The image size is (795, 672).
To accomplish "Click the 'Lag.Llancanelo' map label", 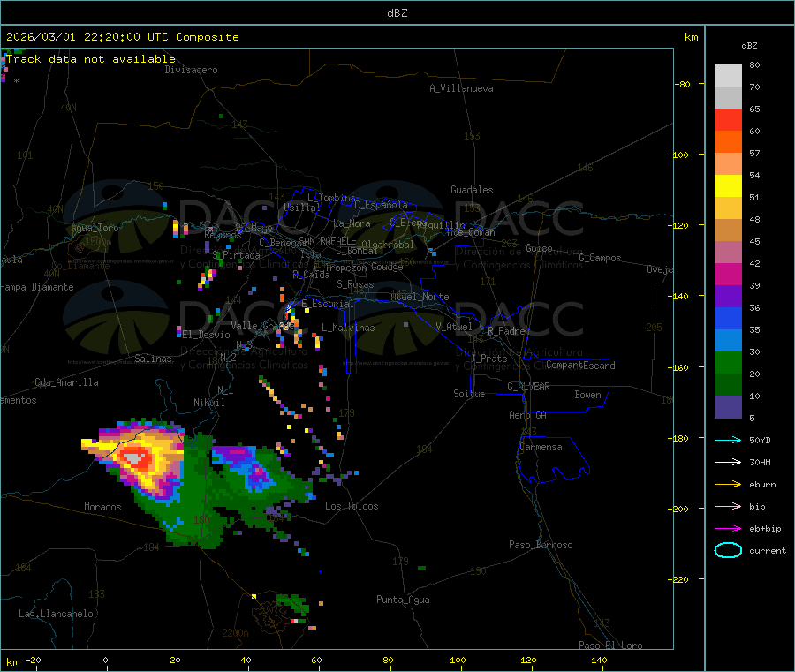I will pyautogui.click(x=56, y=614).
